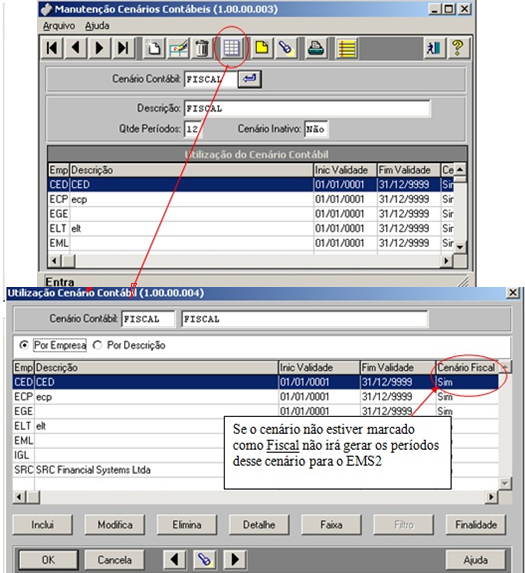Click the FISCAL description field in bottom dialog
The image size is (525, 573).
[304, 319]
